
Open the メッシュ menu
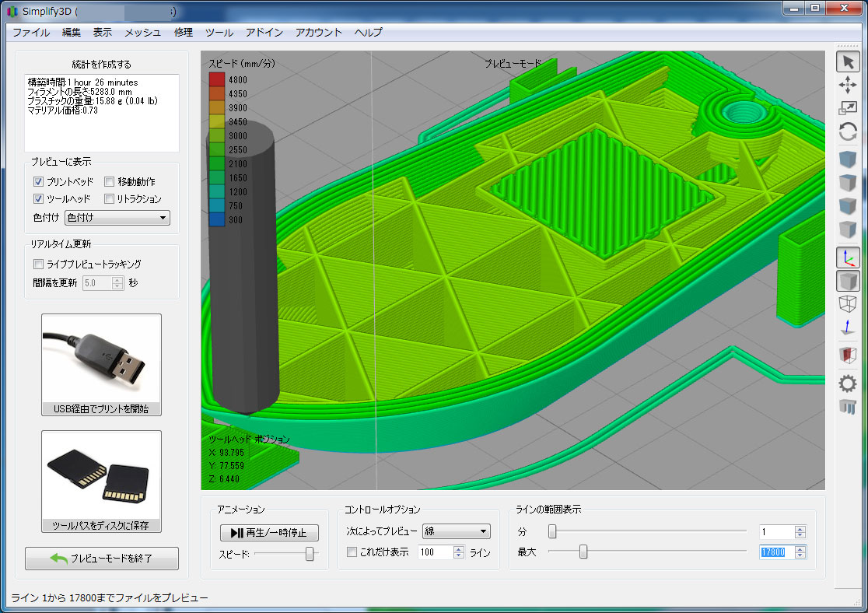142,32
